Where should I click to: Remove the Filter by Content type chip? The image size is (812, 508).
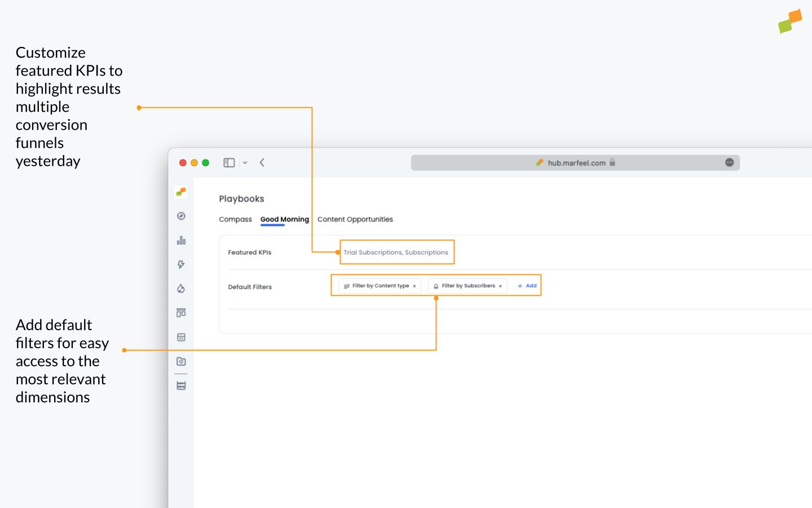(x=414, y=286)
